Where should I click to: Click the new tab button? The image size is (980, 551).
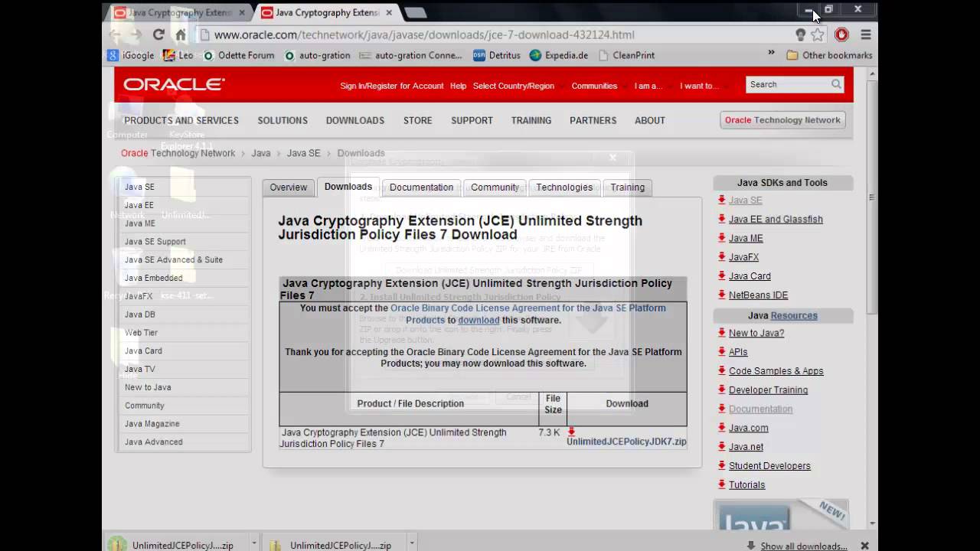point(415,12)
